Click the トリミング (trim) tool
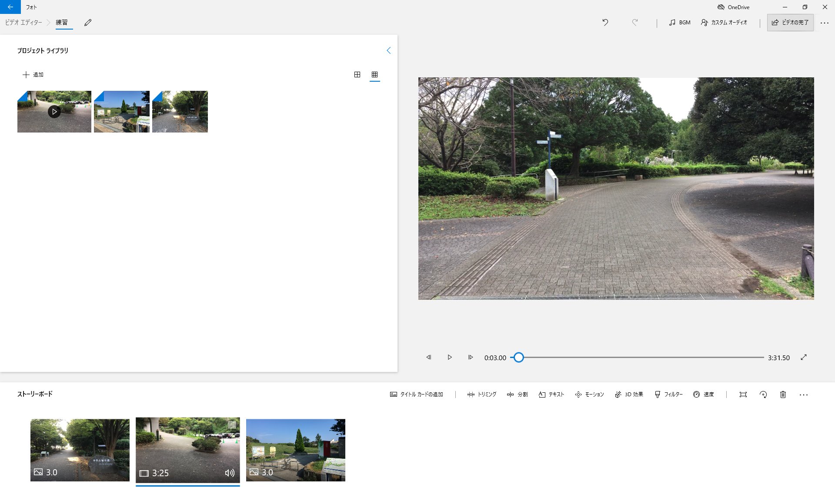The image size is (835, 504). 482,395
